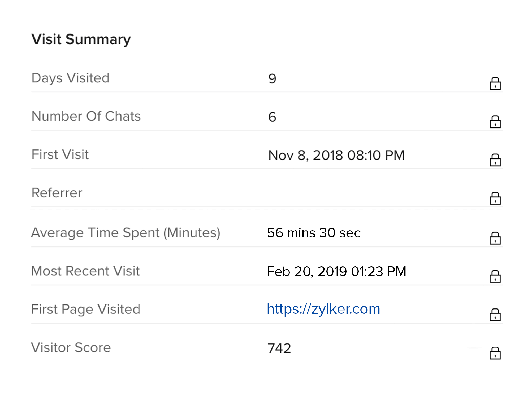
Task: Click lock icon for Average Time Spent
Action: [x=495, y=239]
